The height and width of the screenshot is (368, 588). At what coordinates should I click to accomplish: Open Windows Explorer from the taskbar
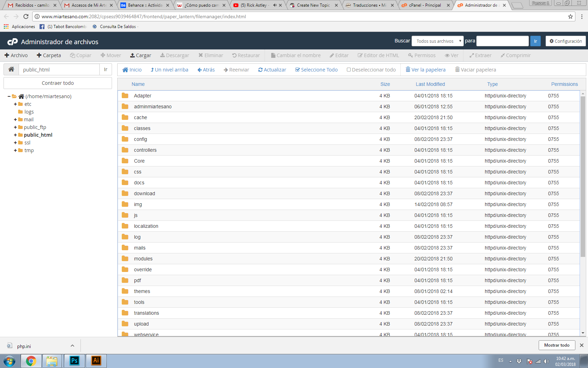(x=52, y=361)
